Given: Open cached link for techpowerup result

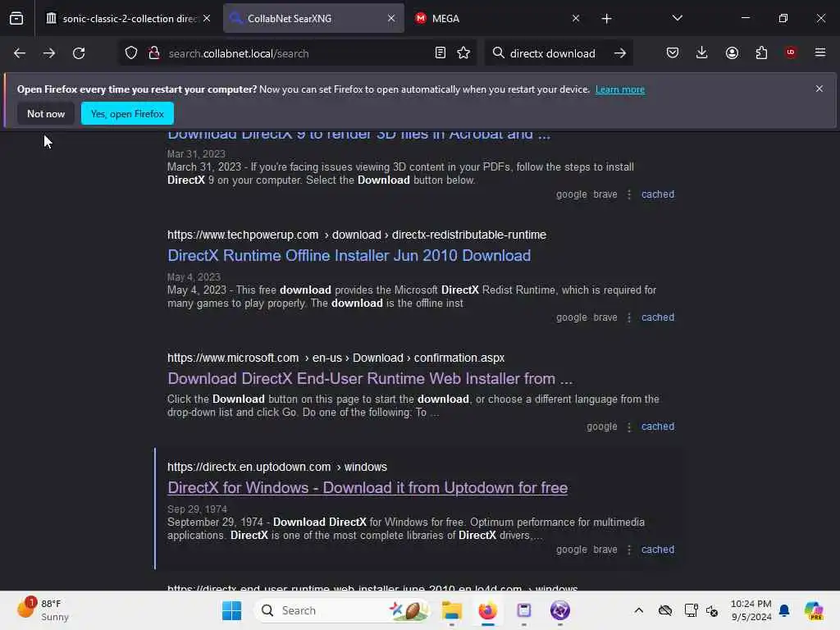Looking at the screenshot, I should (x=657, y=317).
